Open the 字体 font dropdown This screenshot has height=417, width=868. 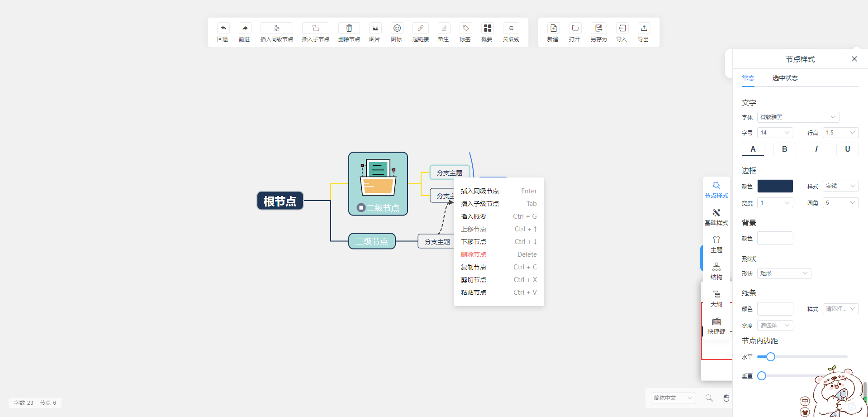click(x=797, y=117)
